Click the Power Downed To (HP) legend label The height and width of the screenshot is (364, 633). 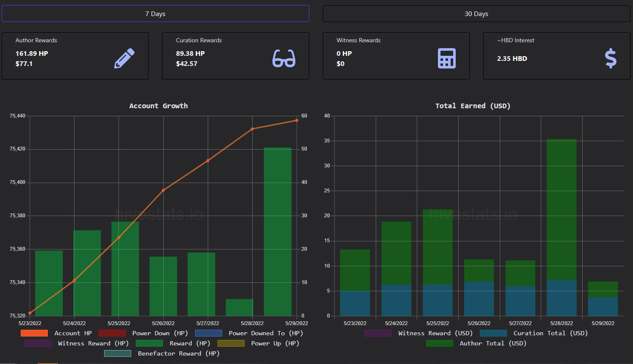[266, 333]
